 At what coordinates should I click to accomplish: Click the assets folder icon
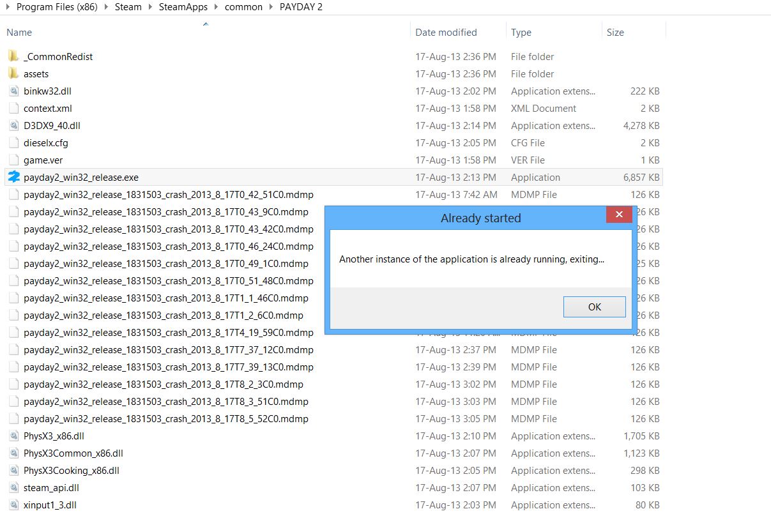pos(13,73)
